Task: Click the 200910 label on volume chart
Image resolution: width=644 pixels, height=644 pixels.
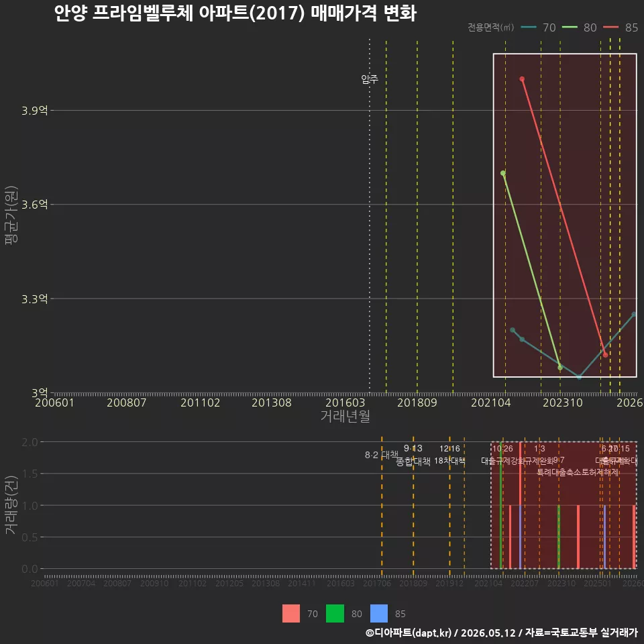Action: pyautogui.click(x=154, y=583)
